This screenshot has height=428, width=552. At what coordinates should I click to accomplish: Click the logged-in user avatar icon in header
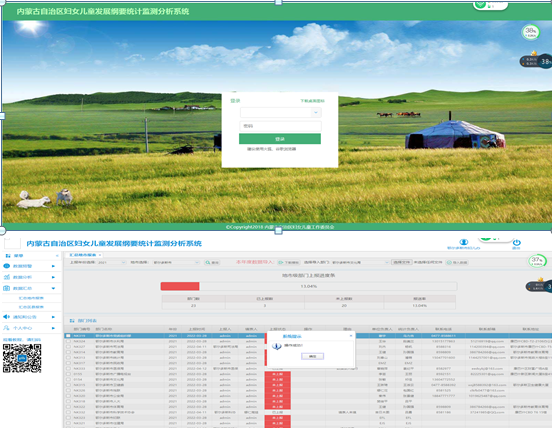(x=464, y=242)
